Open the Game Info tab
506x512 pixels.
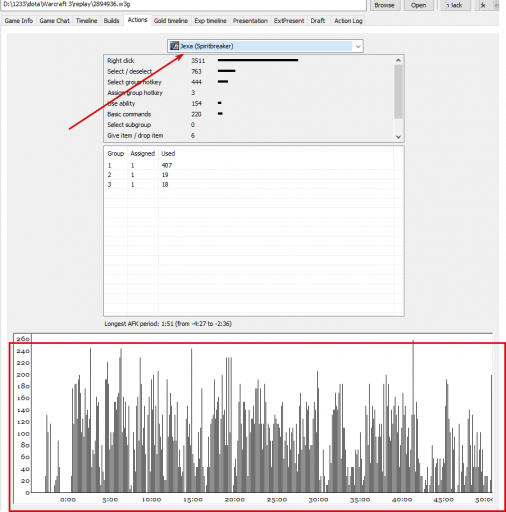(x=19, y=21)
